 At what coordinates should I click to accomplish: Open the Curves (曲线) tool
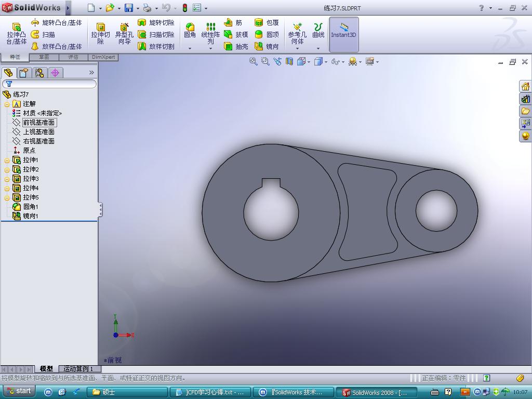pyautogui.click(x=318, y=31)
